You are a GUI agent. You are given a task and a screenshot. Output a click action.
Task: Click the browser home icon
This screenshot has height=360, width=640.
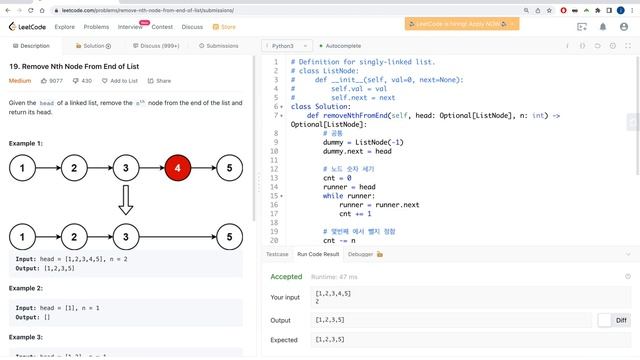click(x=42, y=10)
